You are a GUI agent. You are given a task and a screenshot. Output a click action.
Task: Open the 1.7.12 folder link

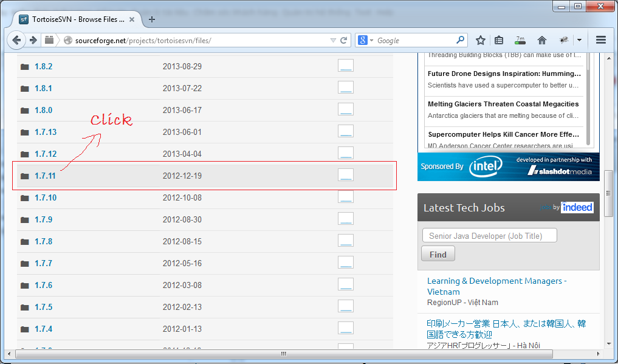point(46,154)
